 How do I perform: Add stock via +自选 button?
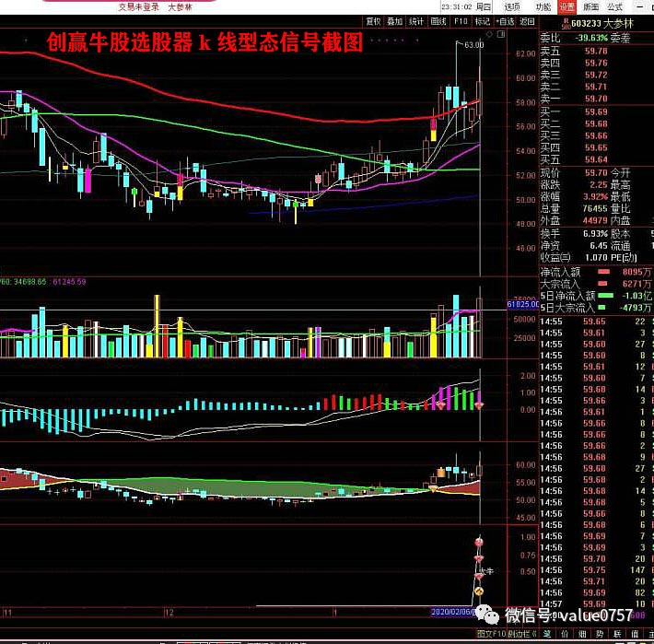point(505,21)
